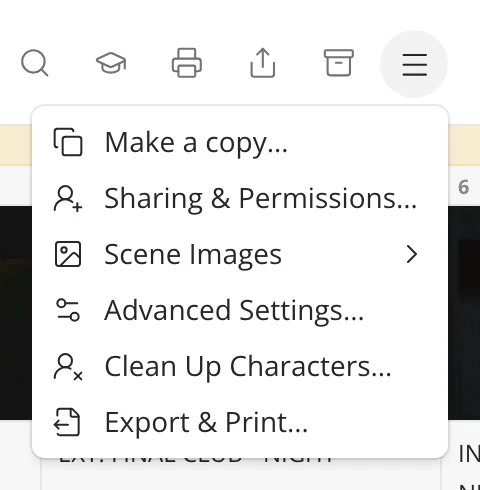The image size is (480, 490).
Task: Select Advanced Settings… in the menu
Action: pyautogui.click(x=240, y=310)
